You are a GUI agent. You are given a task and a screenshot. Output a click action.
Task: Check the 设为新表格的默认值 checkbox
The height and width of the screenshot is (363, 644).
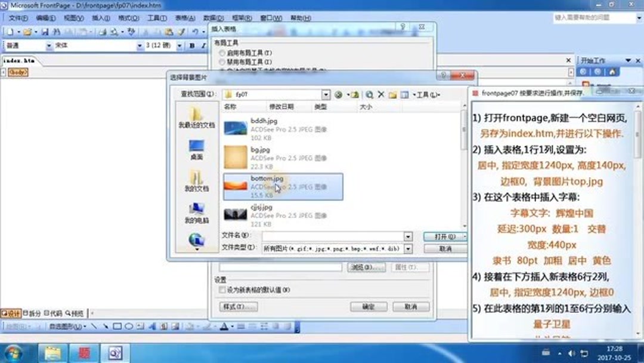(x=222, y=289)
